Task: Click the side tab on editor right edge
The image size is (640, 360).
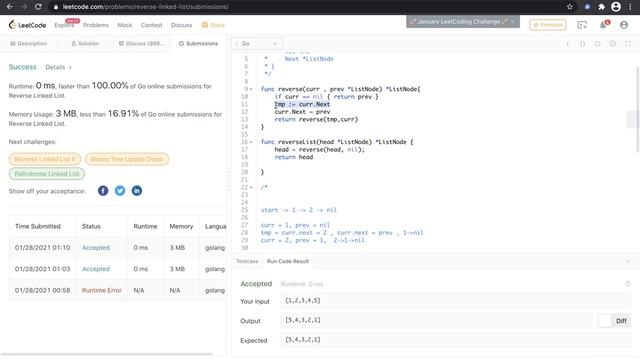Action: tap(633, 120)
